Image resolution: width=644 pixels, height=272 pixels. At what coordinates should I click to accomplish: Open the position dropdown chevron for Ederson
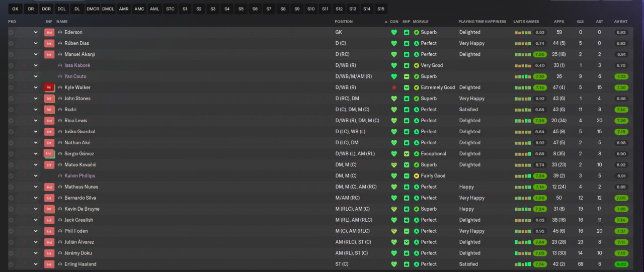coord(36,32)
